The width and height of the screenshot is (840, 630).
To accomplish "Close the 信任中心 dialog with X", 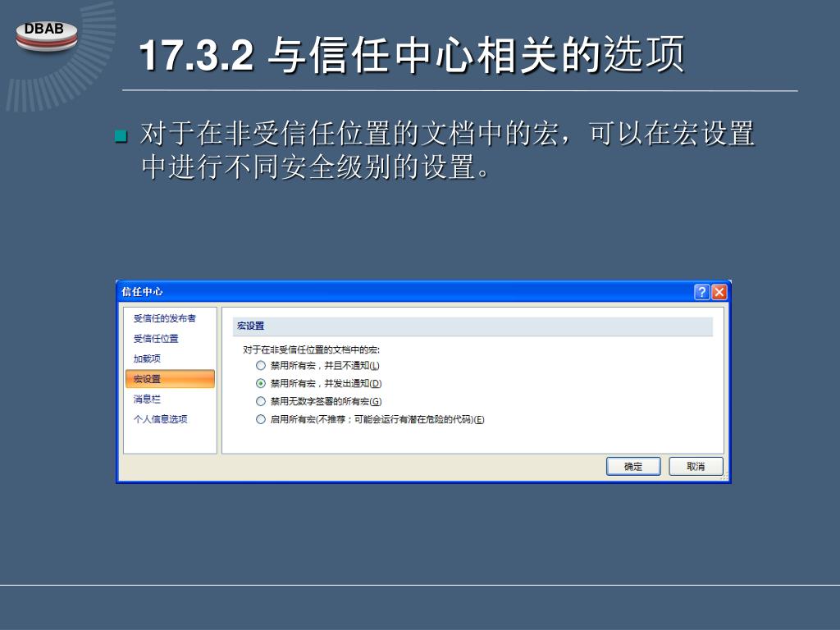I will (719, 292).
